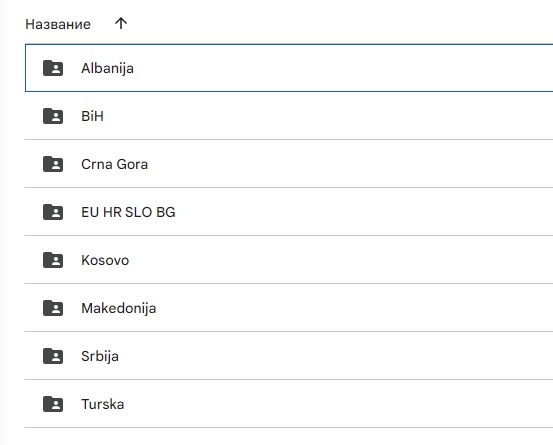Select the Makedonija folder name
This screenshot has width=553, height=445.
click(118, 309)
